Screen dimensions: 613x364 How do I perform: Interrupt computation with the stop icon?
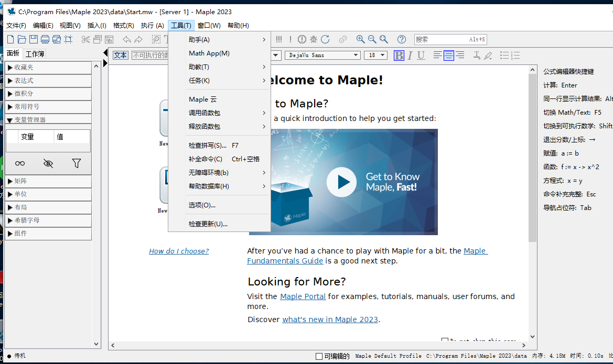pos(302,39)
